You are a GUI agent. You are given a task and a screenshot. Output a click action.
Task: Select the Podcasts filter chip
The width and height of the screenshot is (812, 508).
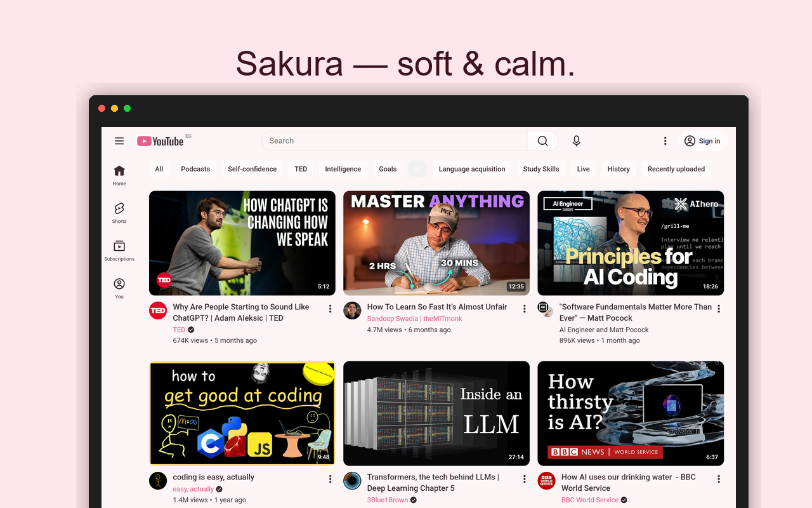[195, 169]
